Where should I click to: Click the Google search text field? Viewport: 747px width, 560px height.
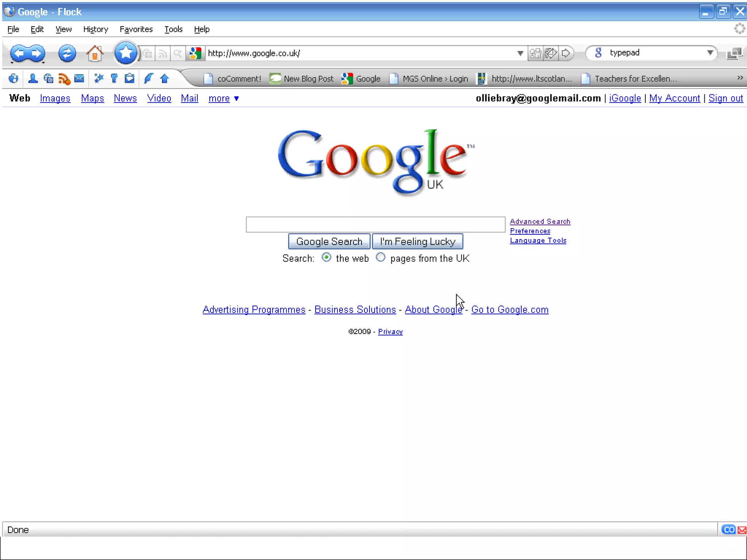[x=375, y=224]
